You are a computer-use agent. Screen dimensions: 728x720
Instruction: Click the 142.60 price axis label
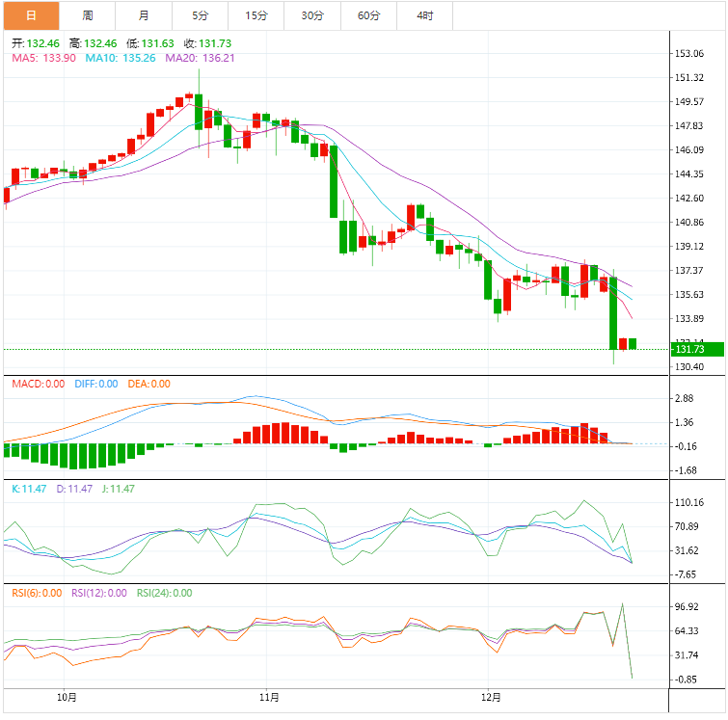(689, 199)
